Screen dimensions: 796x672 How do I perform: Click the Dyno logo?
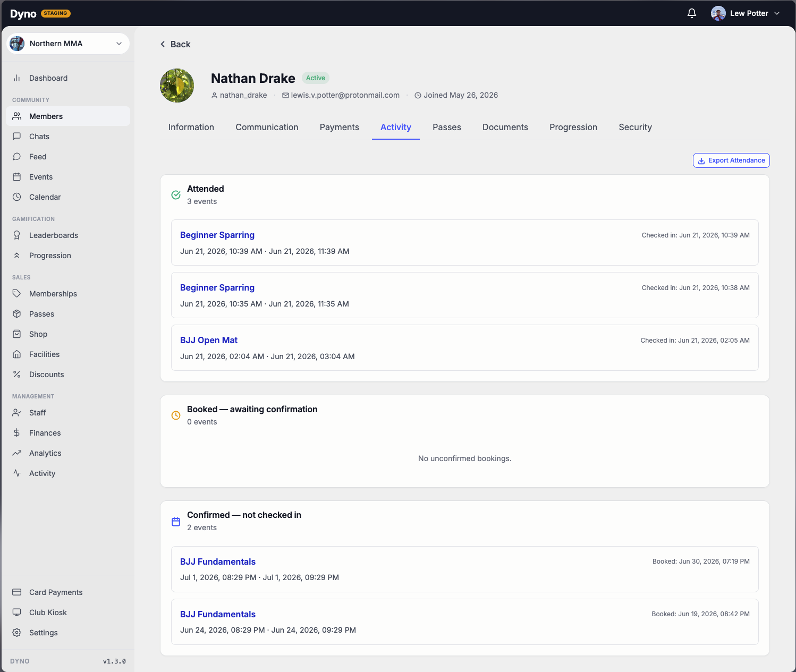23,14
